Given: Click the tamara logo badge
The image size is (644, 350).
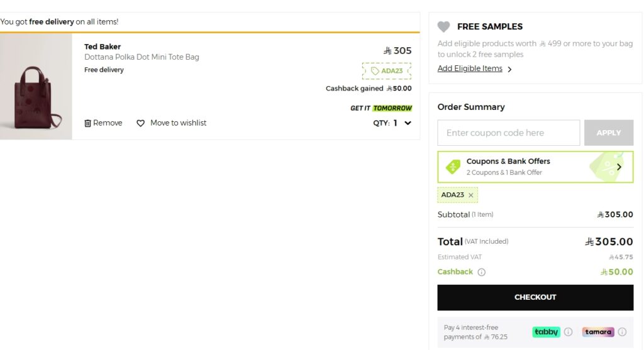Looking at the screenshot, I should [598, 332].
